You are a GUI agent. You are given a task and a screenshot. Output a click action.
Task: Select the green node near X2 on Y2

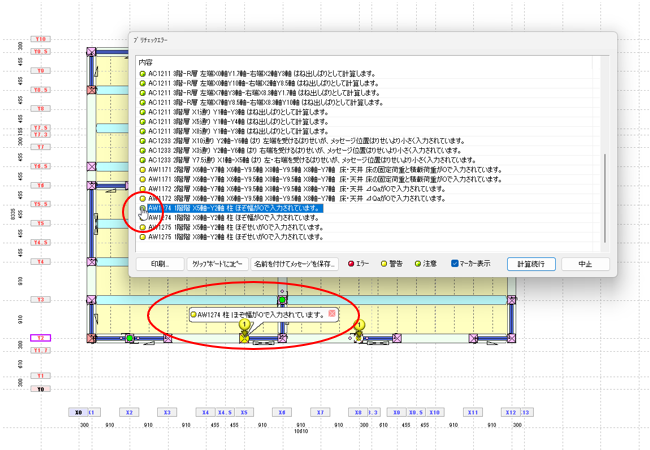(129, 338)
